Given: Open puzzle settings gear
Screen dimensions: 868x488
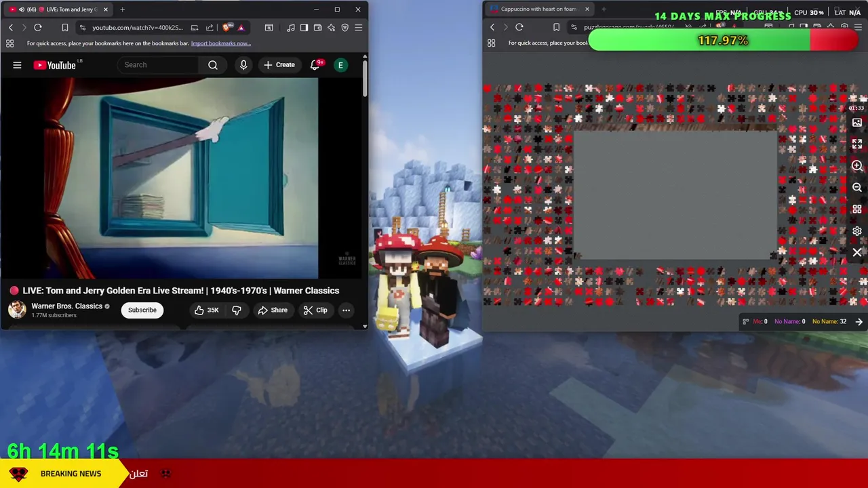Looking at the screenshot, I should point(857,231).
